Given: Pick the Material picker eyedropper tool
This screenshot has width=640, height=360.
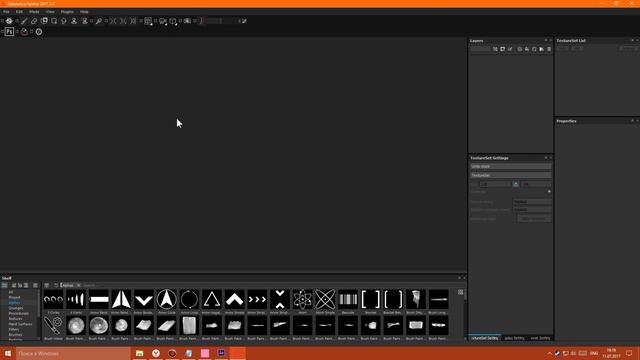Looking at the screenshot, I should coord(98,21).
